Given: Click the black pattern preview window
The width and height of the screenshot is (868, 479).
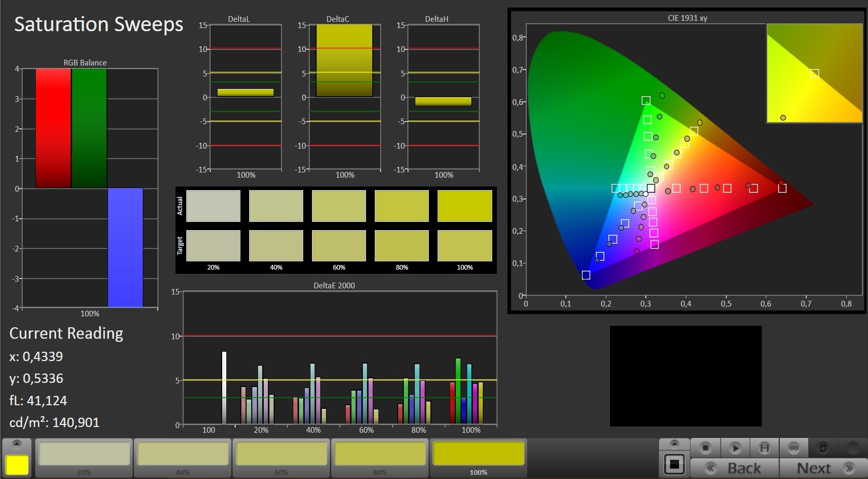Looking at the screenshot, I should (x=685, y=376).
